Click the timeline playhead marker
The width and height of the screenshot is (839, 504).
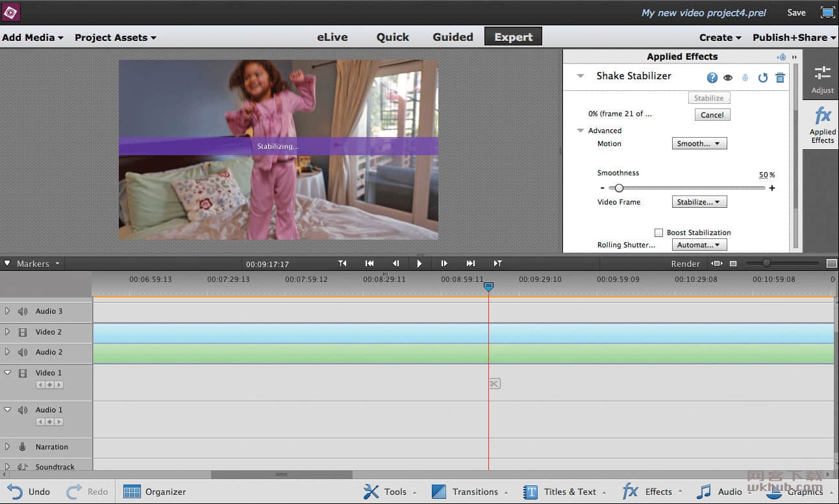[x=488, y=286]
